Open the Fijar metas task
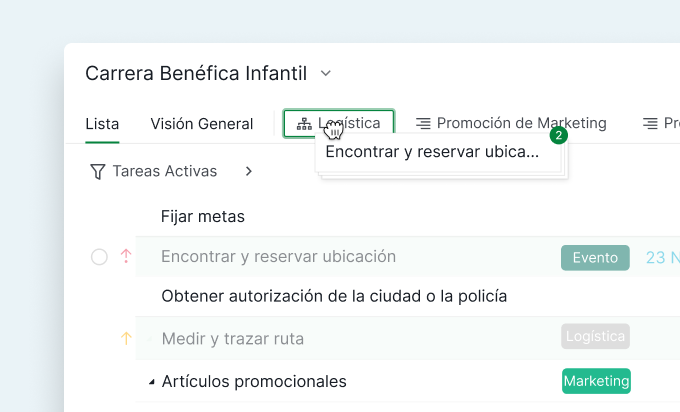Screen dimensions: 680x412 [x=202, y=216]
